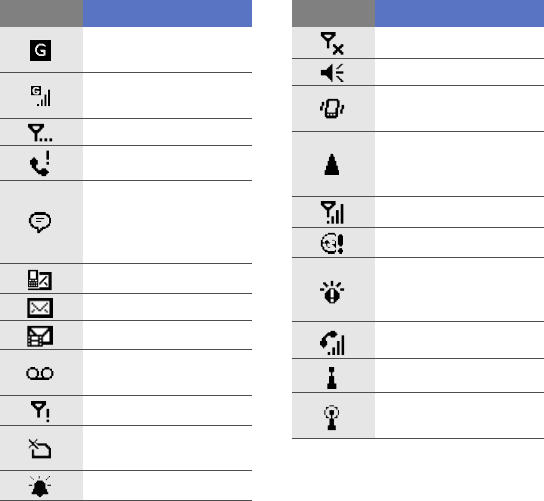The height and width of the screenshot is (501, 544).
Task: Click the black square G icon
Action: click(41, 50)
